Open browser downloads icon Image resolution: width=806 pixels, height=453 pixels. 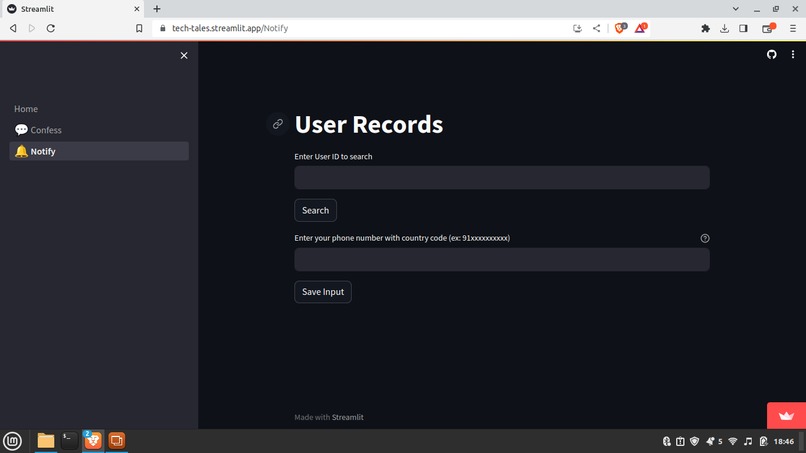[724, 28]
